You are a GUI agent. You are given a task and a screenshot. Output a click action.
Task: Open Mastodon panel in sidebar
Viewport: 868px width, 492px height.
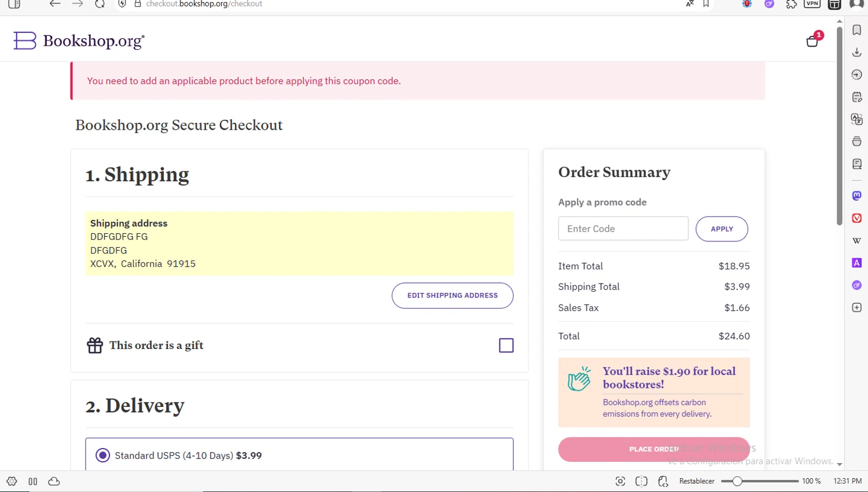pyautogui.click(x=857, y=196)
